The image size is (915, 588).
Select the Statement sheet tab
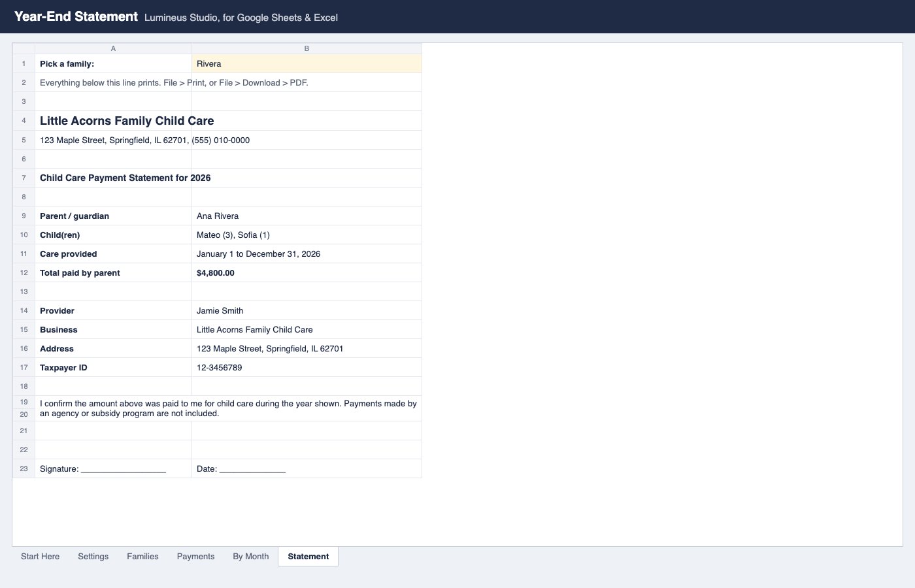tap(308, 557)
